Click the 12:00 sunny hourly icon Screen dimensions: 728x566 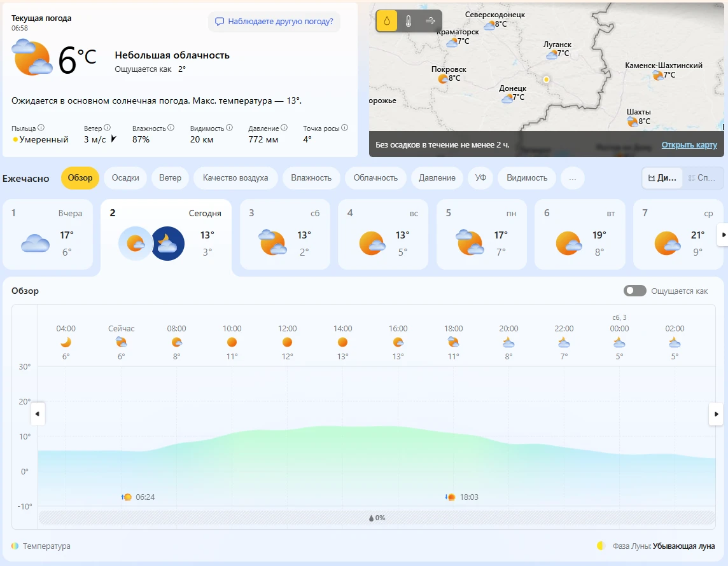tap(288, 342)
